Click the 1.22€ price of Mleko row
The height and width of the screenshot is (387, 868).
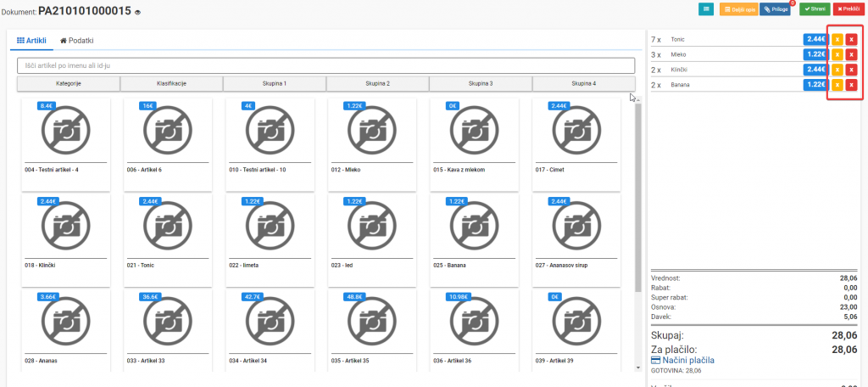pos(816,54)
